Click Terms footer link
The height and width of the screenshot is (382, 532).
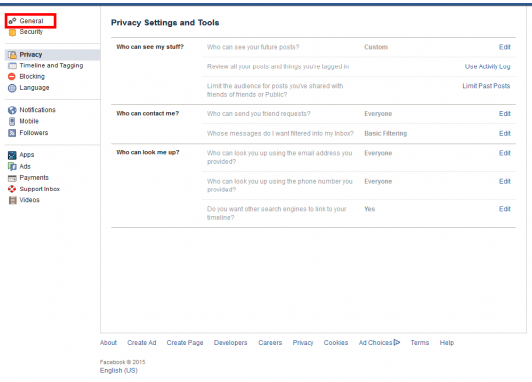click(420, 343)
